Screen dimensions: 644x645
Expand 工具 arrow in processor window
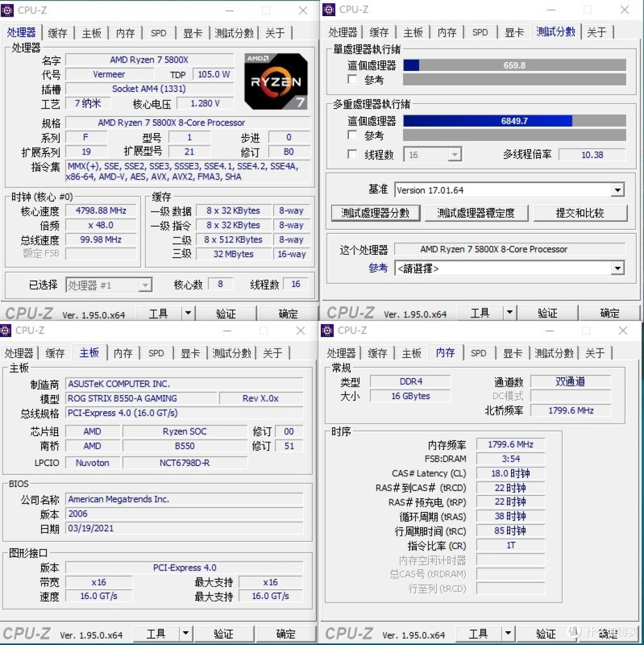pos(188,313)
